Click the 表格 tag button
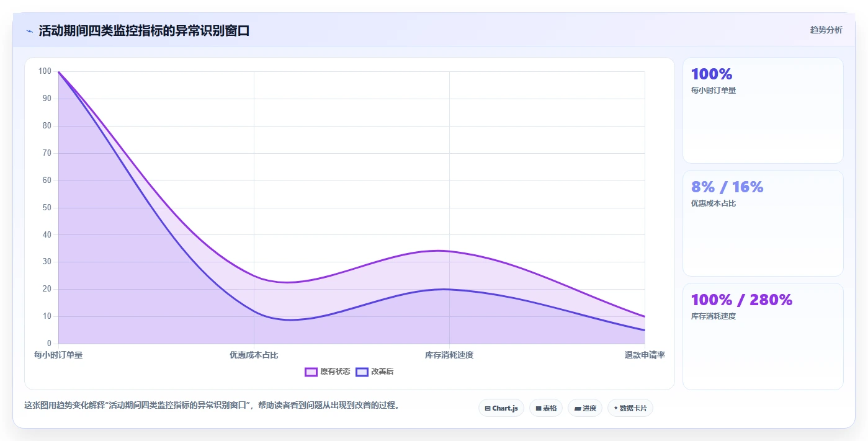Screen dimensions: 868x441 [x=546, y=408]
